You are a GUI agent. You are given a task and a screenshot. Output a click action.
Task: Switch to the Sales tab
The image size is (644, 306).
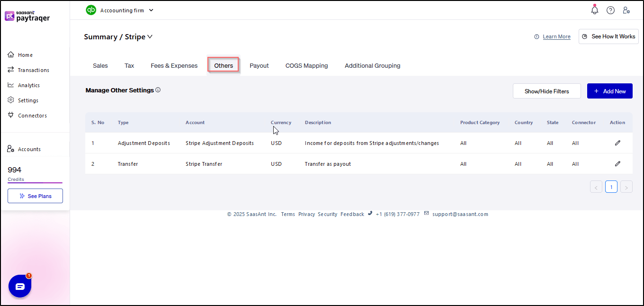click(100, 66)
